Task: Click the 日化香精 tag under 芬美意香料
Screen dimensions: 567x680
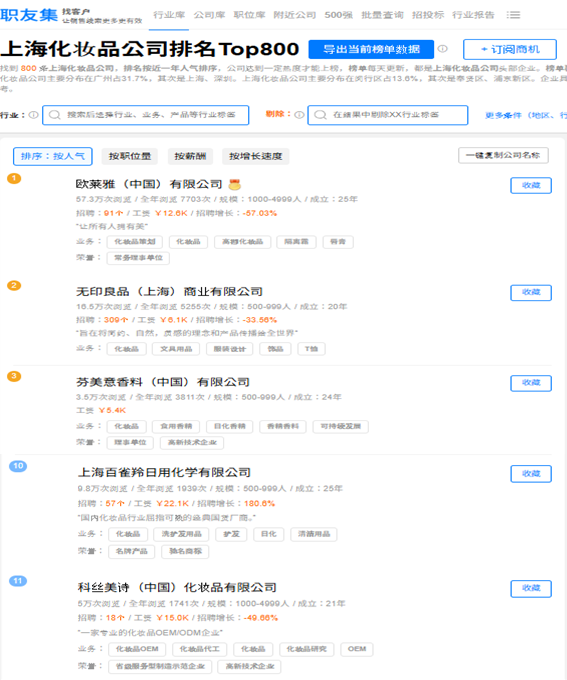Action: (x=229, y=426)
